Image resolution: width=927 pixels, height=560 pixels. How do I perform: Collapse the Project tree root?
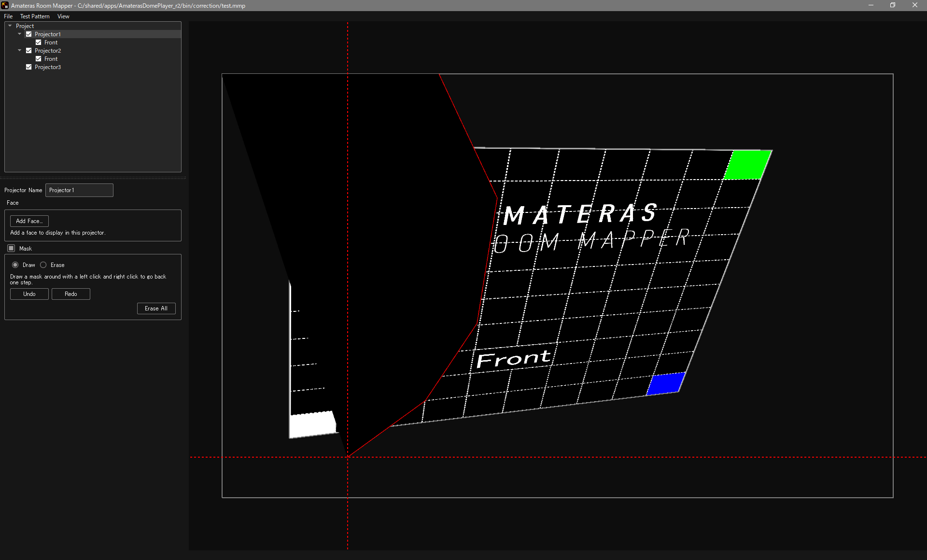click(10, 26)
